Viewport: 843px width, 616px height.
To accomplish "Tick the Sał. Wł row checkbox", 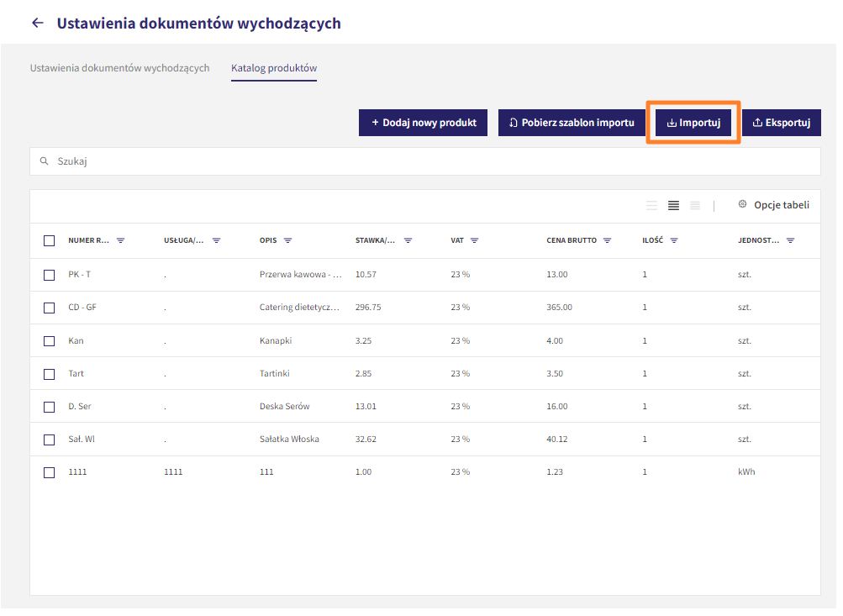I will click(49, 440).
